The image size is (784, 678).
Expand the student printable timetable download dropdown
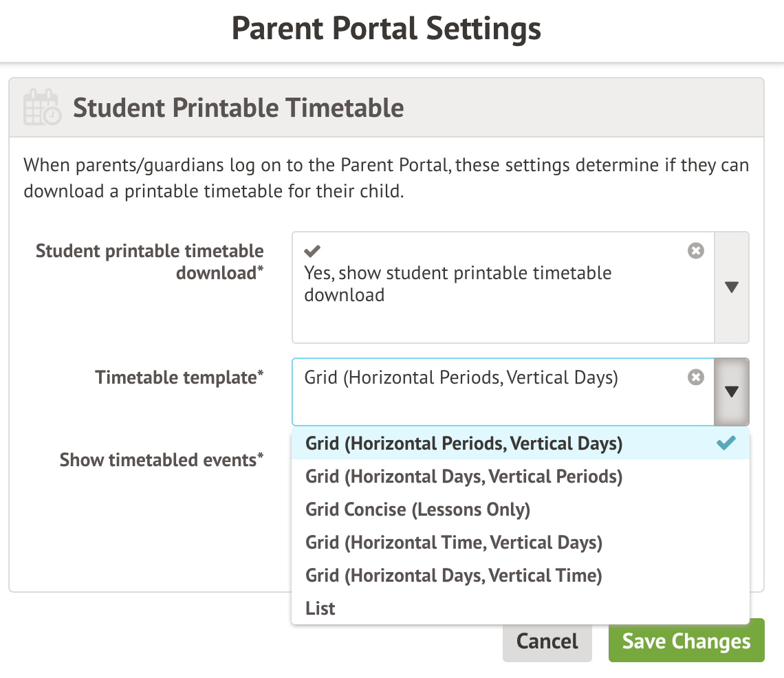pos(732,287)
